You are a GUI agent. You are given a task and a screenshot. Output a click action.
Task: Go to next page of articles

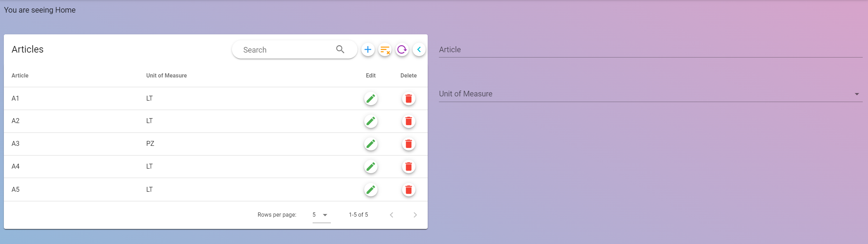coord(415,215)
